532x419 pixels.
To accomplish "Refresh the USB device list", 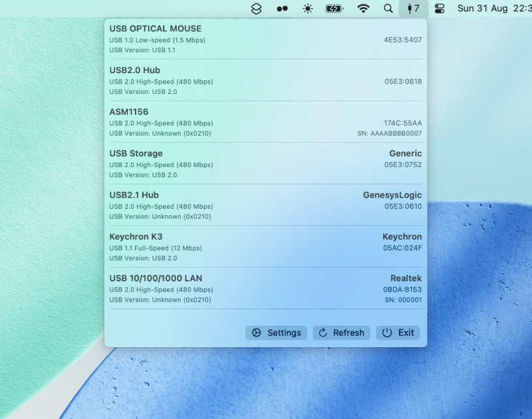I will (342, 333).
